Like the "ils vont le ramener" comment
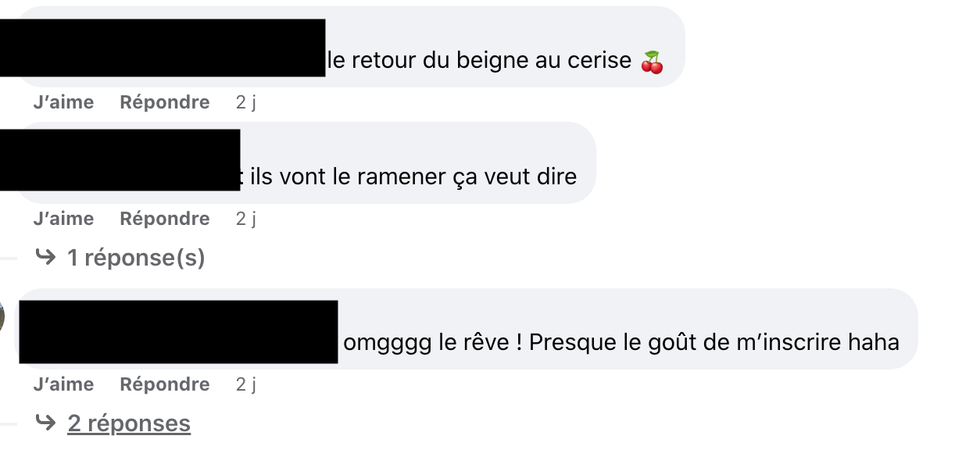This screenshot has height=453, width=980. pos(64,218)
